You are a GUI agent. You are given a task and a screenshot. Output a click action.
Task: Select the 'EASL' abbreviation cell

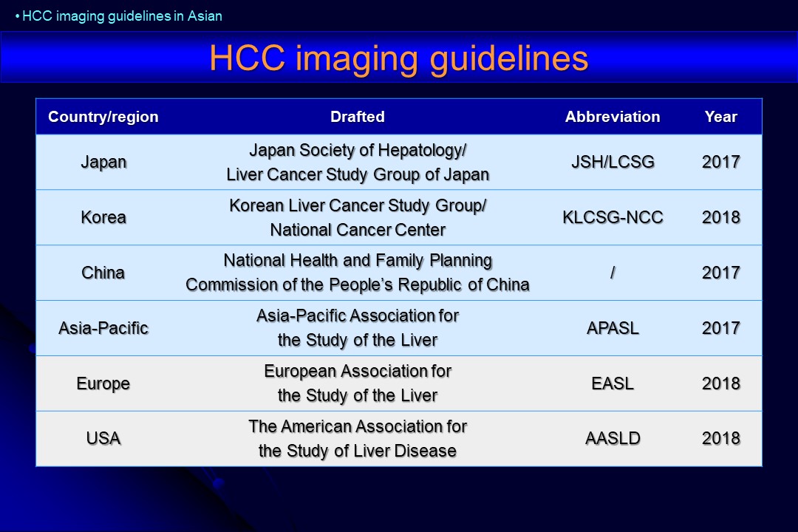(613, 383)
